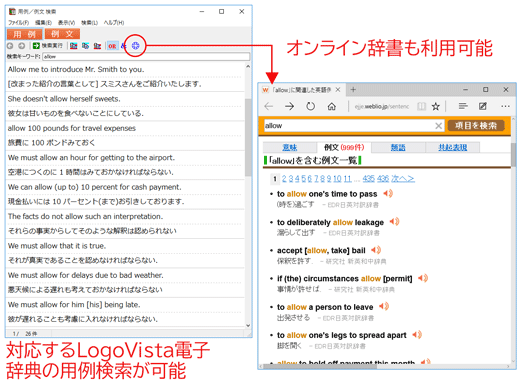Select 'We must allow an hour' sentence
Image resolution: width=520 pixels, height=384 pixels.
coord(91,158)
